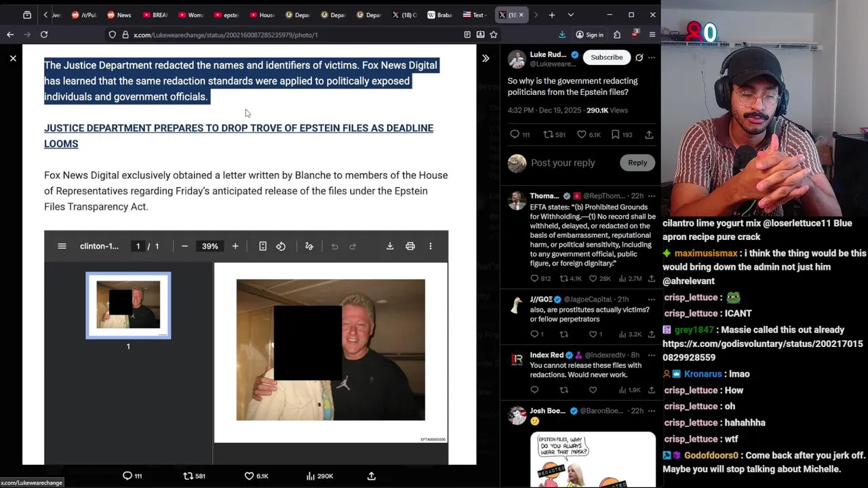Select the PDF draw annotation tool
The height and width of the screenshot is (488, 868).
pyautogui.click(x=309, y=246)
